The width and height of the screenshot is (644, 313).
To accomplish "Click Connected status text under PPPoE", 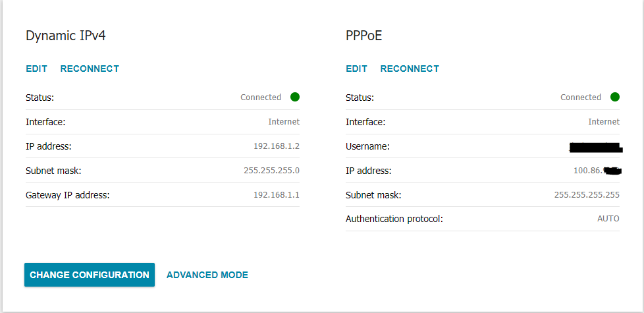I will (x=581, y=98).
